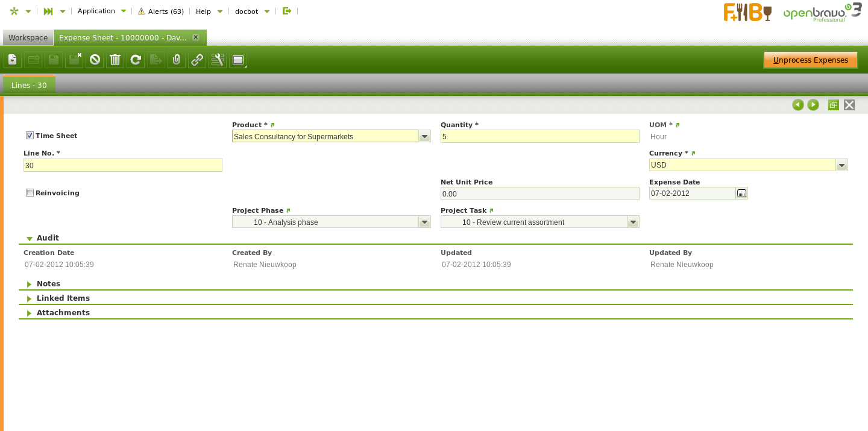Click the chain link toolbar icon
This screenshot has width=868, height=431.
pyautogui.click(x=197, y=60)
